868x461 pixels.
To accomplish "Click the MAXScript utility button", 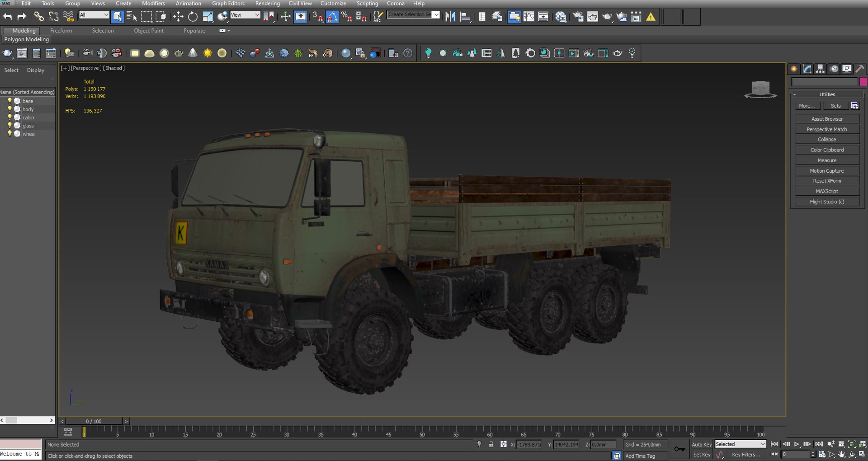I will [x=827, y=191].
